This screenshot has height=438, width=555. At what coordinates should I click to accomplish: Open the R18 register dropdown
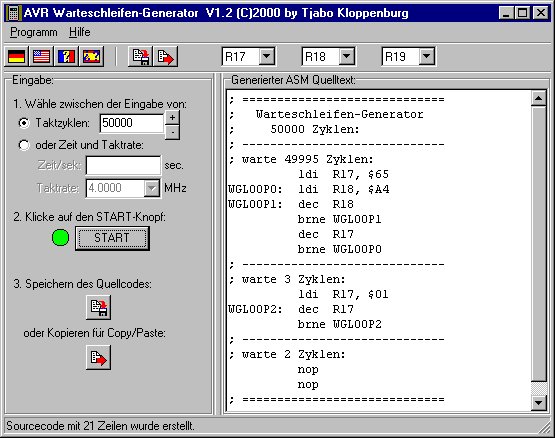pyautogui.click(x=347, y=56)
